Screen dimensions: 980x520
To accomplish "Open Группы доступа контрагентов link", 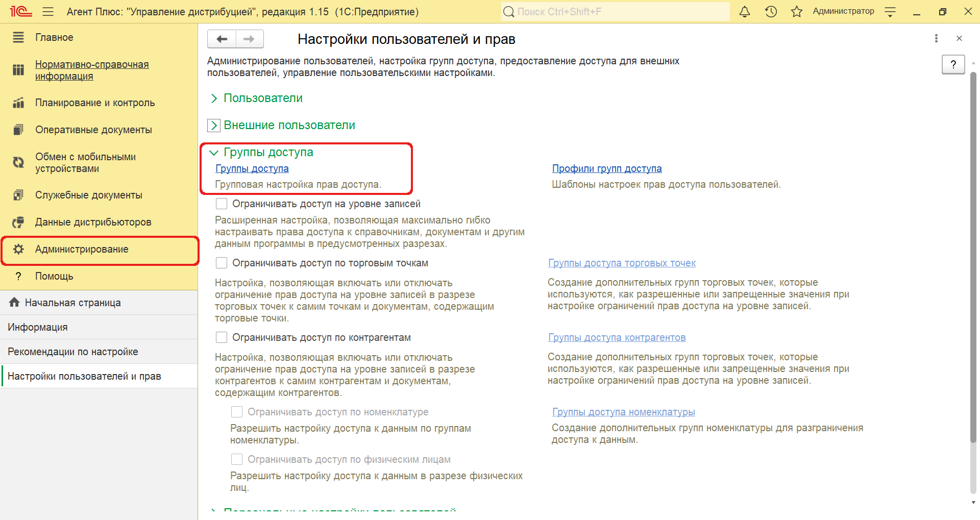I will 617,337.
